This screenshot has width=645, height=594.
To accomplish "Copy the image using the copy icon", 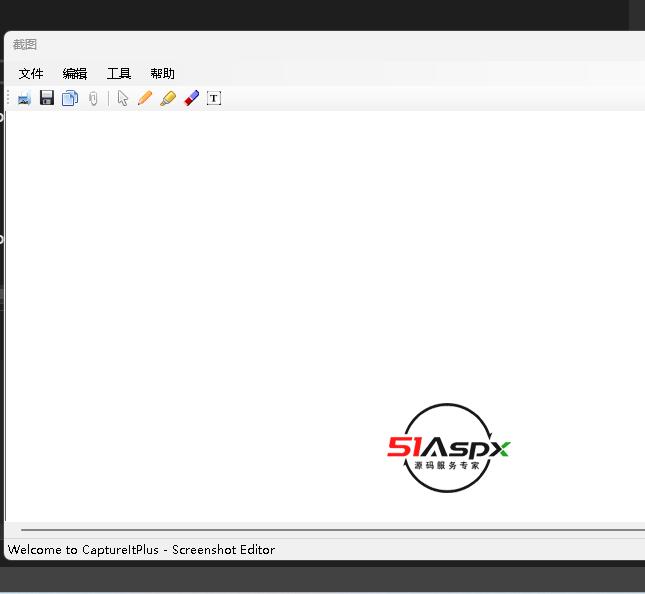I will tap(70, 98).
